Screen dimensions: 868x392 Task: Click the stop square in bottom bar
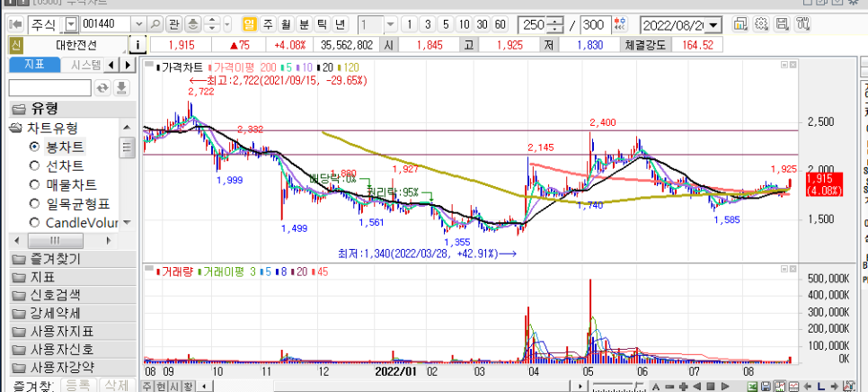tap(711, 386)
